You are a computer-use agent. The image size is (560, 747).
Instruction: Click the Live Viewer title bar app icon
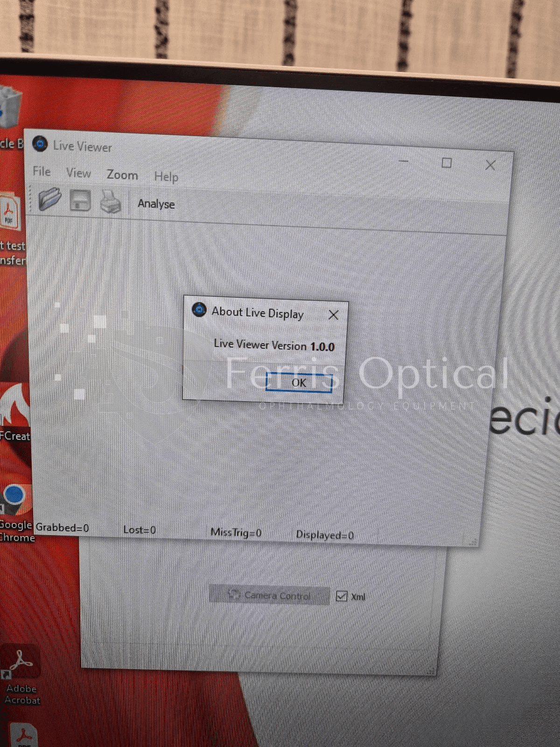point(40,144)
